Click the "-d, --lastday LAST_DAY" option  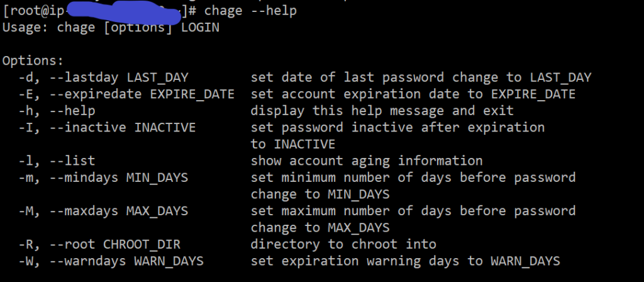click(x=104, y=77)
